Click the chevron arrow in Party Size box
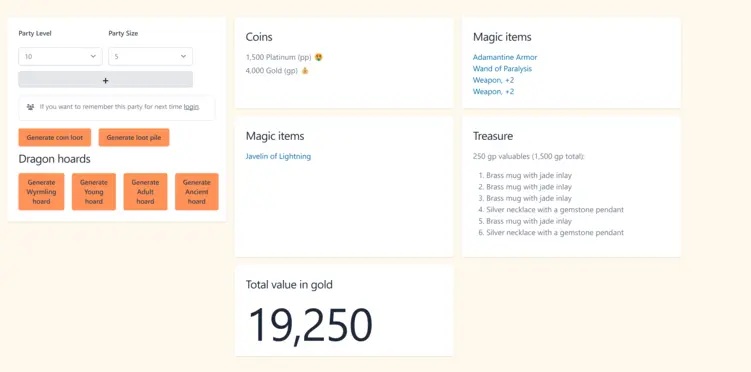The height and width of the screenshot is (372, 751). [183, 56]
